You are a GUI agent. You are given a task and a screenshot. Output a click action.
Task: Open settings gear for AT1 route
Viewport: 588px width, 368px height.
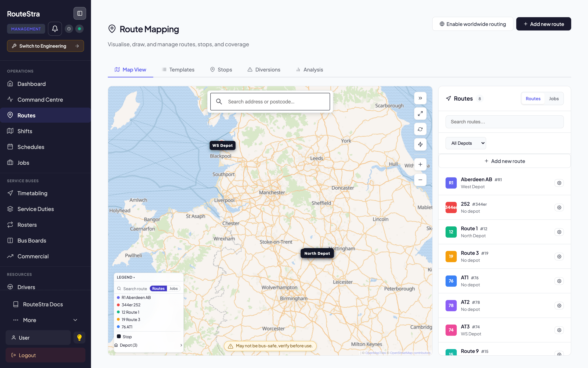pyautogui.click(x=559, y=281)
